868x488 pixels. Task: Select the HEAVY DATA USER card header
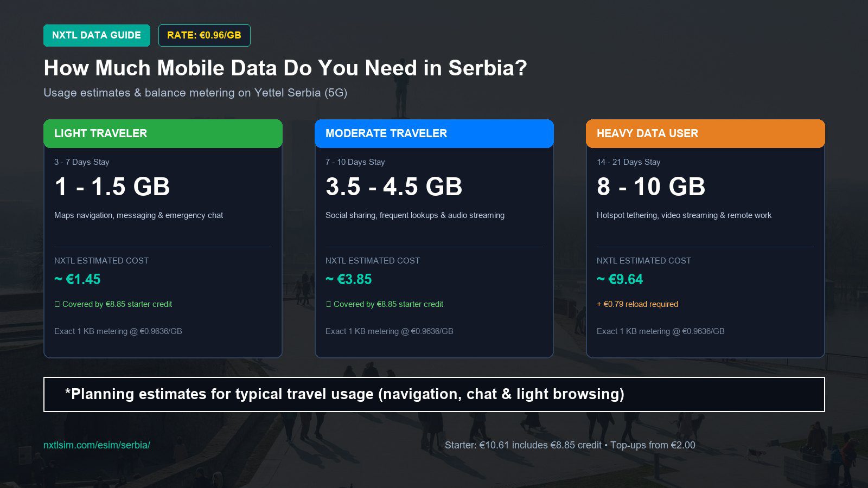[705, 133]
